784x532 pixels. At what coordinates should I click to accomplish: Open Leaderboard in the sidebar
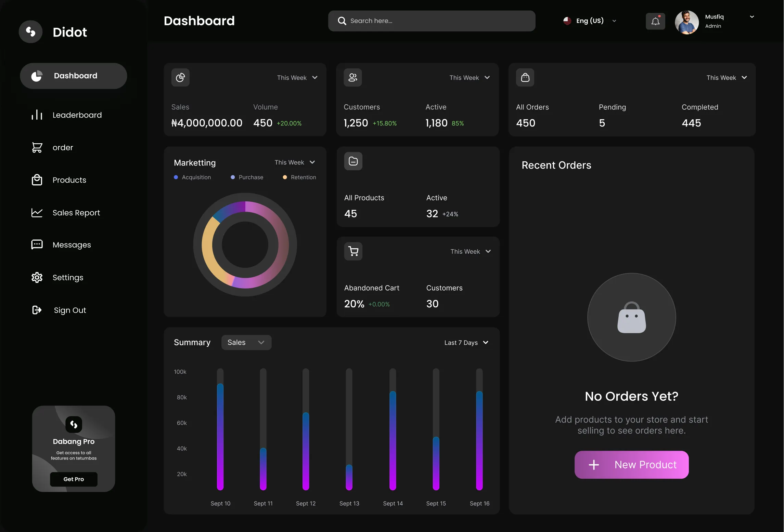[77, 115]
